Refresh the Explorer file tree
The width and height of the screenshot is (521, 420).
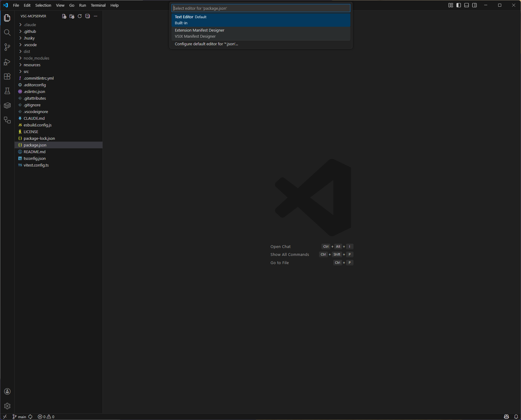[x=80, y=16]
